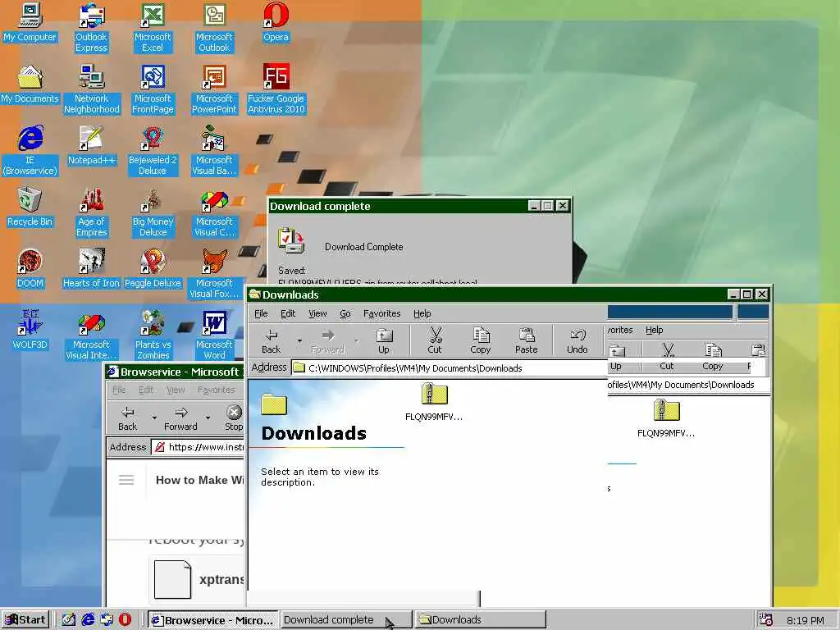The height and width of the screenshot is (630, 840).
Task: Click Cut in the Downloads window toolbar
Action: 435,341
